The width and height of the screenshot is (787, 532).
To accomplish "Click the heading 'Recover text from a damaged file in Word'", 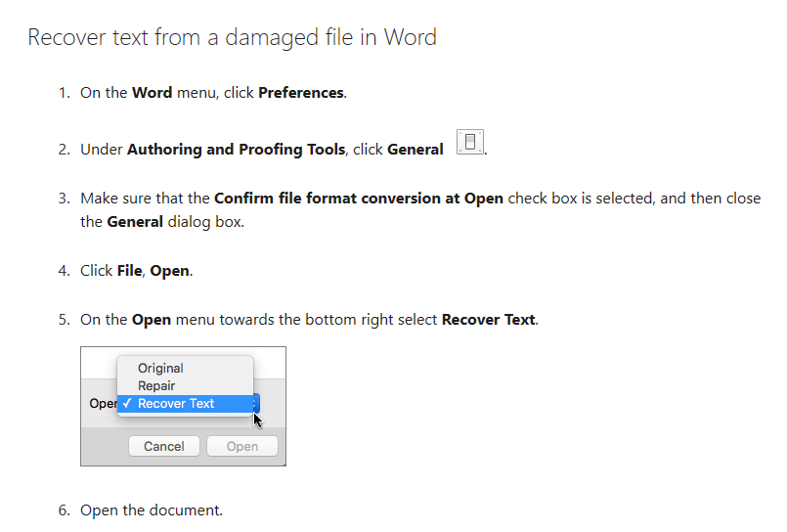I will click(233, 37).
